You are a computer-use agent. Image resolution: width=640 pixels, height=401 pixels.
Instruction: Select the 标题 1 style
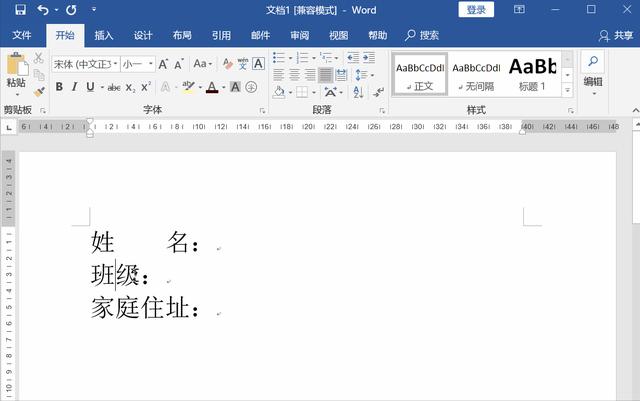[x=532, y=75]
